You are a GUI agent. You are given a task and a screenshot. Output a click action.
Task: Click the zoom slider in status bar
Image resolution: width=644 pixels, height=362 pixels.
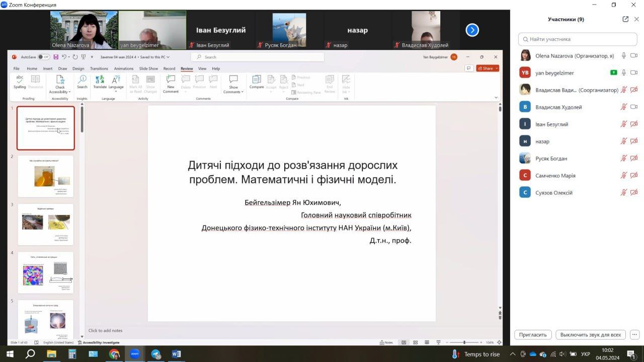point(463,342)
